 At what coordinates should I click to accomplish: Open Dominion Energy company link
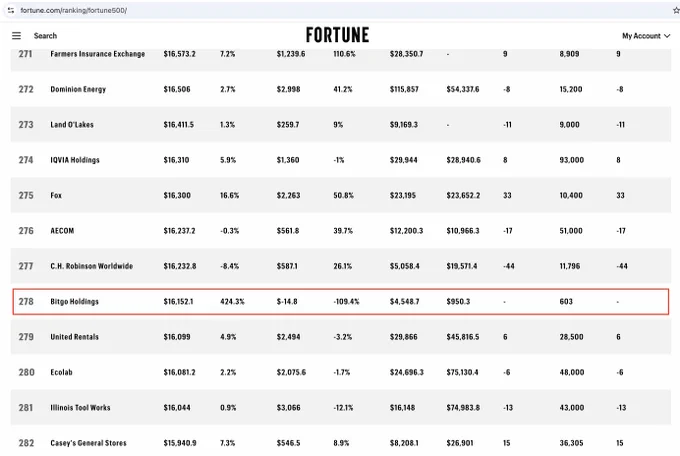point(78,89)
